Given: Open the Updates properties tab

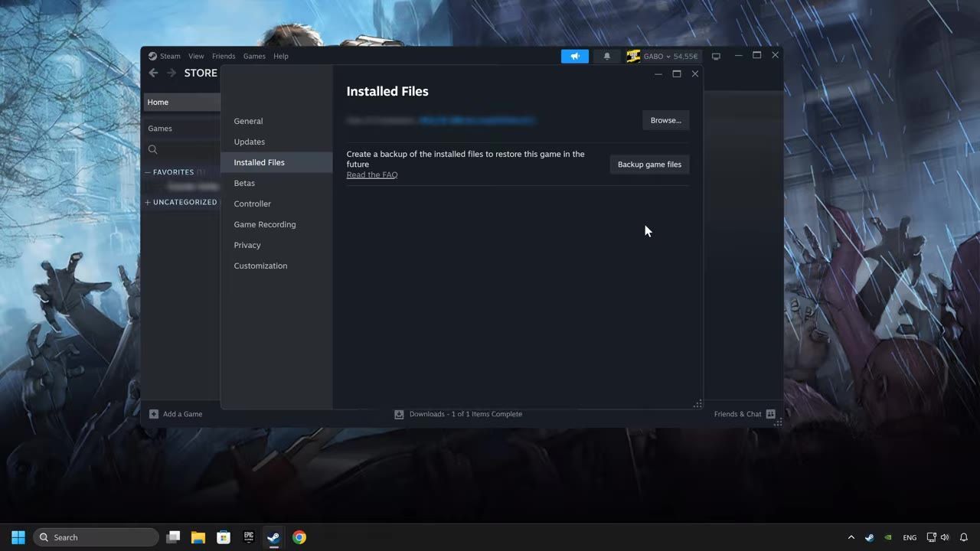Looking at the screenshot, I should point(276,142).
